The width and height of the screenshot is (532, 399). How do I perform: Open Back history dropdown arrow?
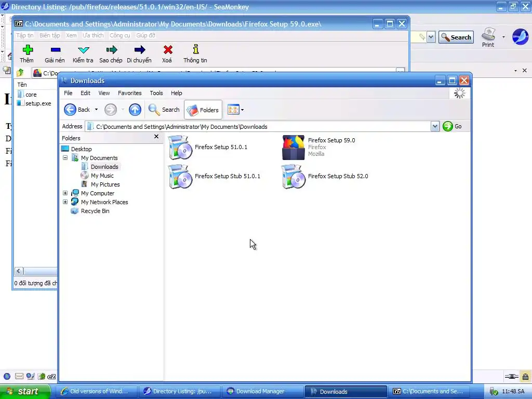[x=96, y=110]
